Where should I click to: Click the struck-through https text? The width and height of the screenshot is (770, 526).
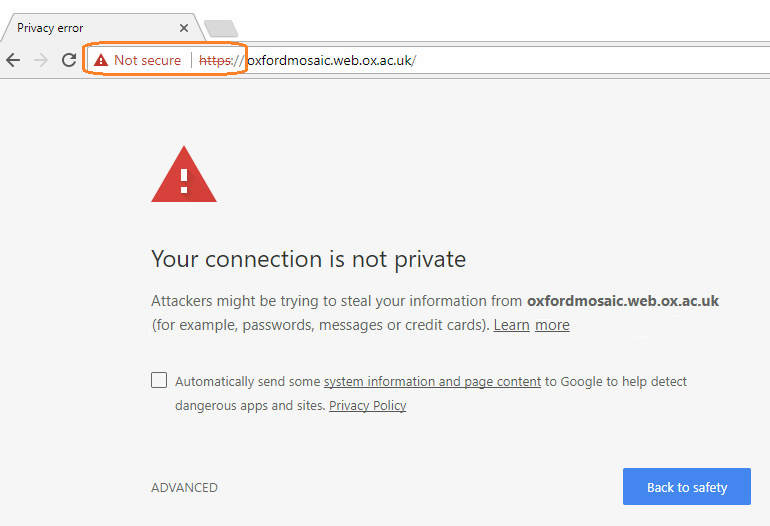pyautogui.click(x=215, y=60)
